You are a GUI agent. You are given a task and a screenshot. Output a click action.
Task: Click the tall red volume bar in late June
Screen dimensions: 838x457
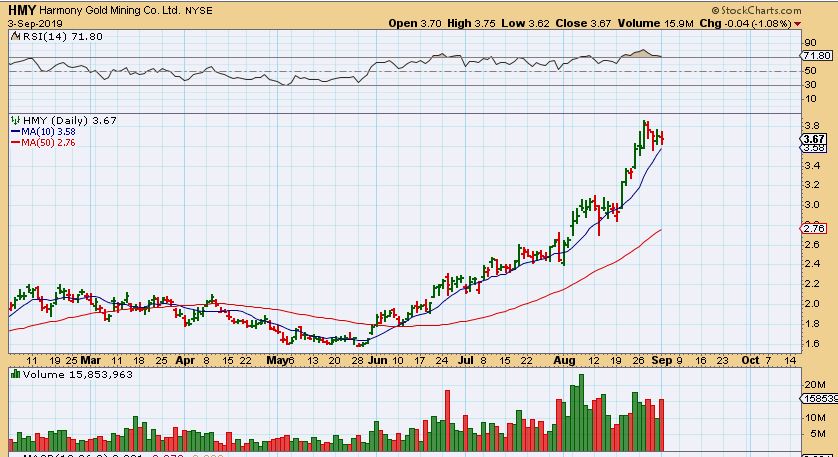point(447,421)
